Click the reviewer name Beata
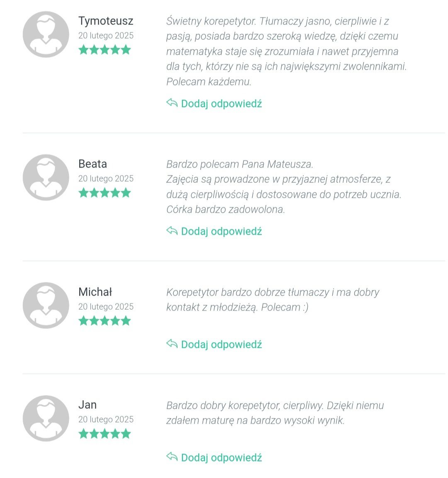 (x=93, y=164)
